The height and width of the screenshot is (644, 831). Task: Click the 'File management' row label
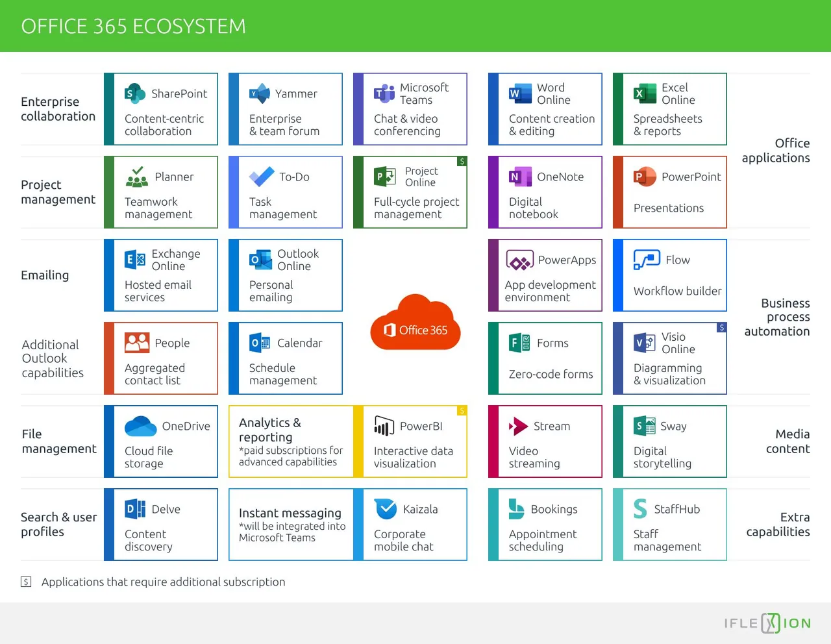click(59, 441)
